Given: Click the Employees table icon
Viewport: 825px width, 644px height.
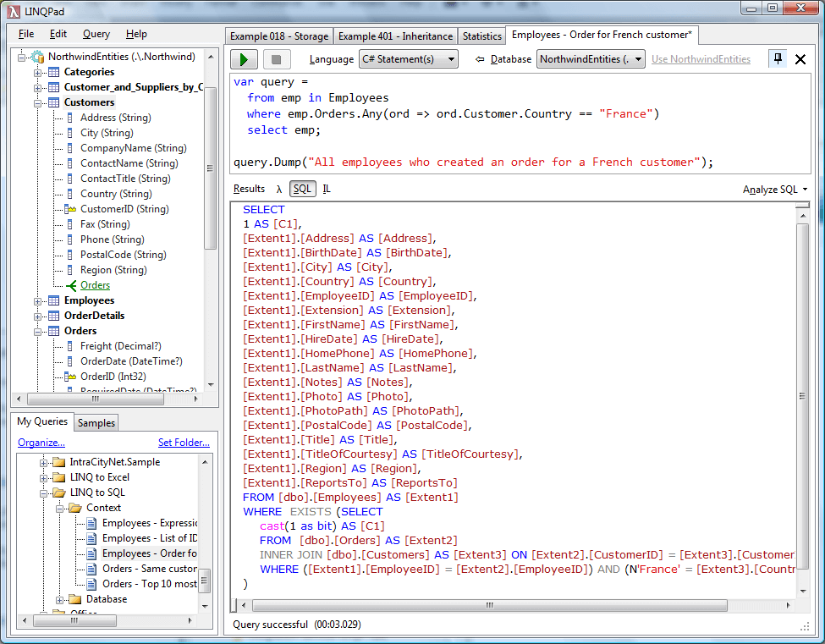Looking at the screenshot, I should pos(53,301).
